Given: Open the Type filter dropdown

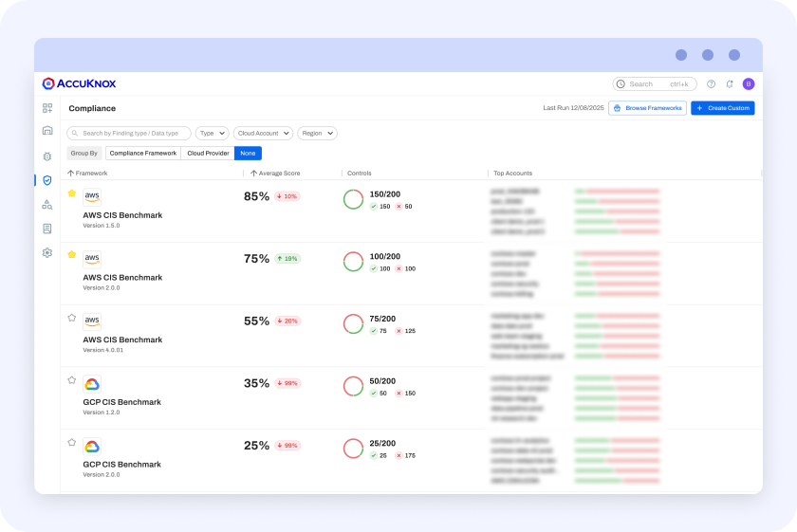Looking at the screenshot, I should click(212, 134).
